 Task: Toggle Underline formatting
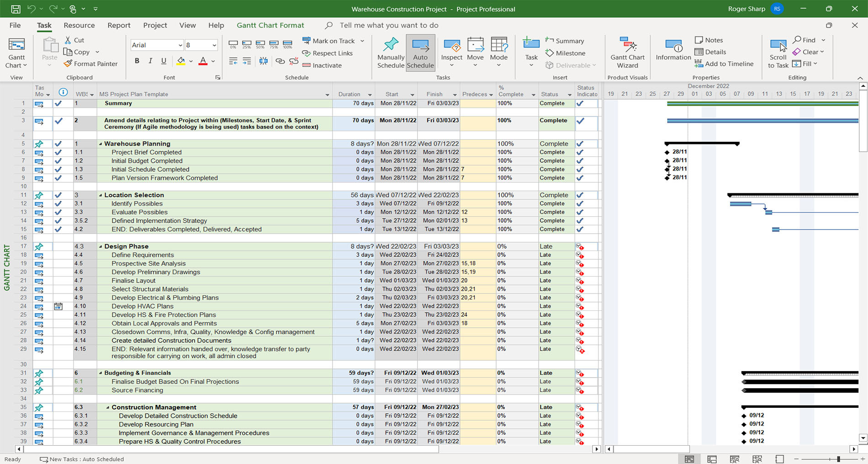click(x=164, y=61)
